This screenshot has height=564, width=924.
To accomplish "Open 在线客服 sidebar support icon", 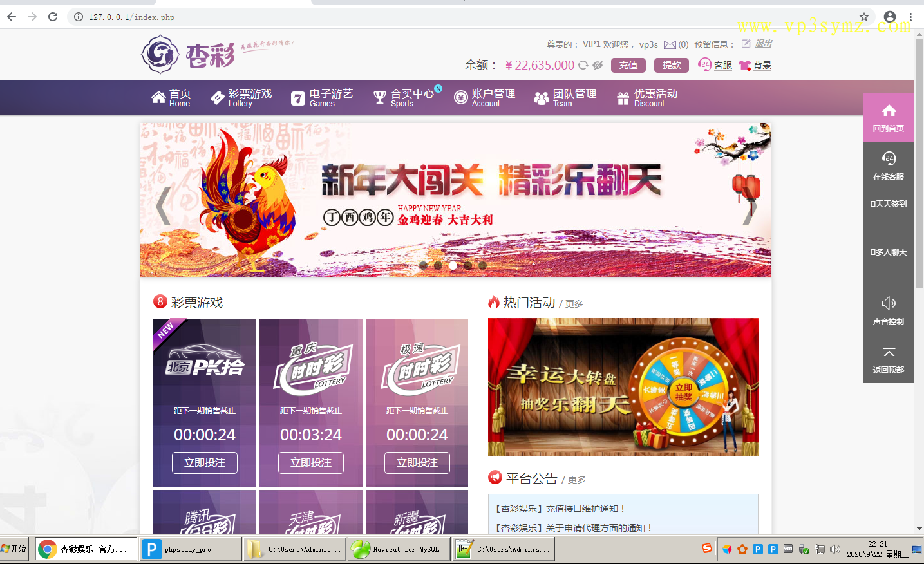I will coord(889,165).
